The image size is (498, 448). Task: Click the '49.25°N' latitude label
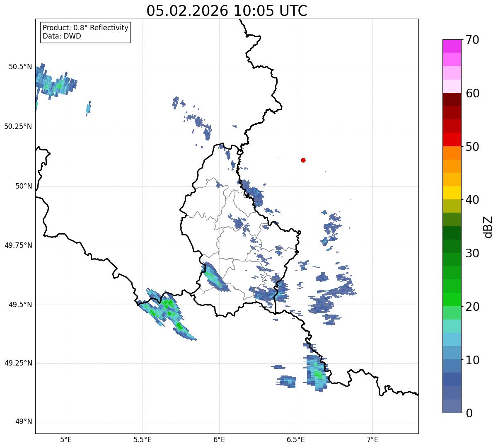coord(18,363)
